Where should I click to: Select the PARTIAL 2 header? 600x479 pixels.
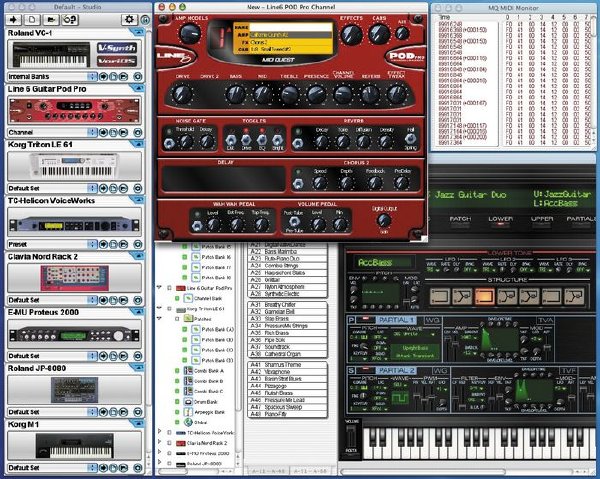coord(396,370)
